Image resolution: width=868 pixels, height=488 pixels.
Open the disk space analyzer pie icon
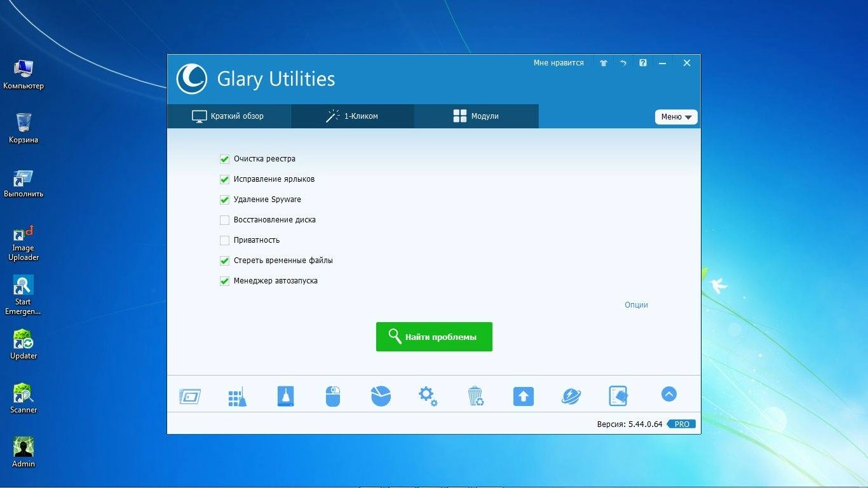[381, 396]
